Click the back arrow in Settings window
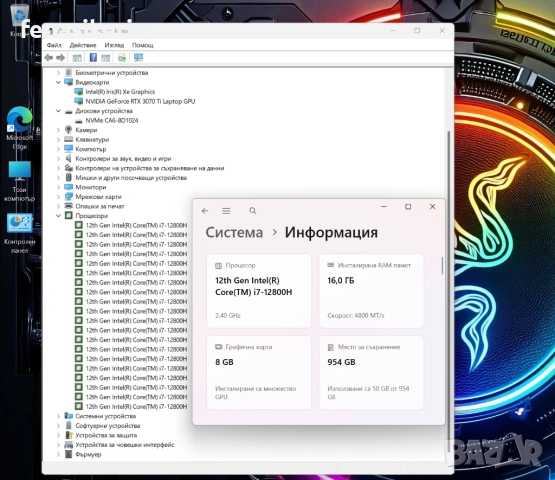The height and width of the screenshot is (480, 555). tap(205, 211)
